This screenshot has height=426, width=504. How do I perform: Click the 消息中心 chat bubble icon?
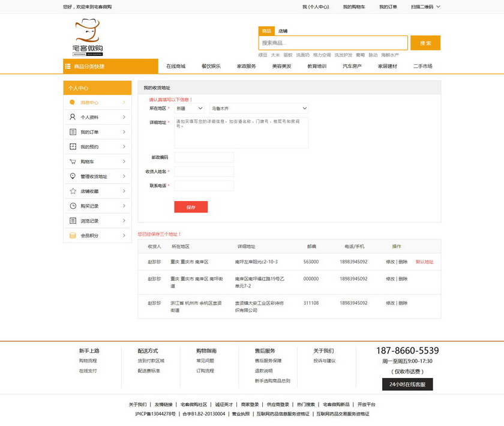[x=73, y=102]
